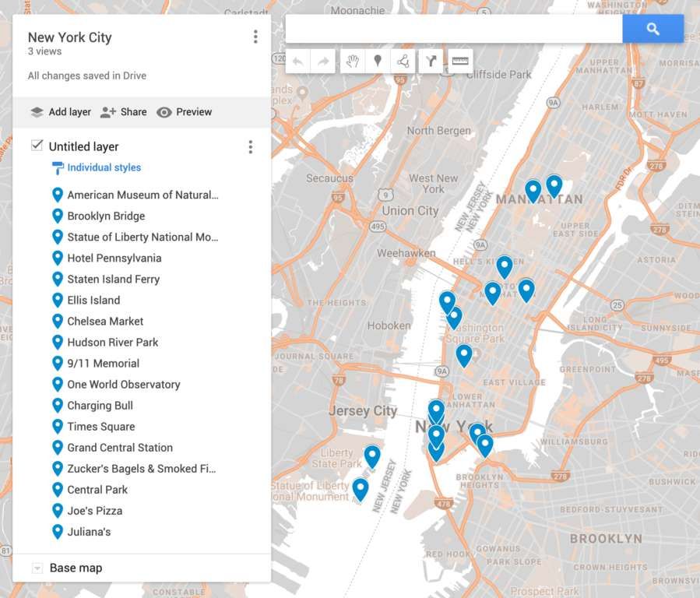Screen dimensions: 700x598
Task: Click map pin at Liberty State Park
Action: click(372, 456)
